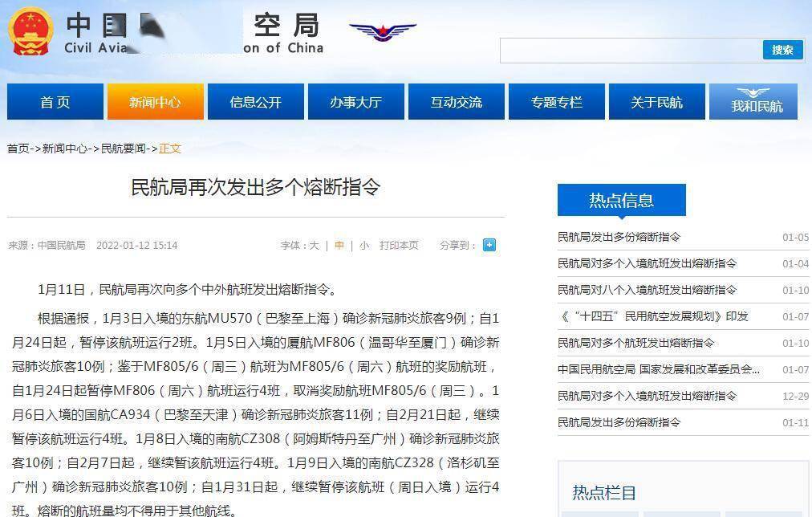This screenshot has width=812, height=517.
Task: Open 民航局发出多份熔断指令 dated 01-11
Action: (619, 422)
